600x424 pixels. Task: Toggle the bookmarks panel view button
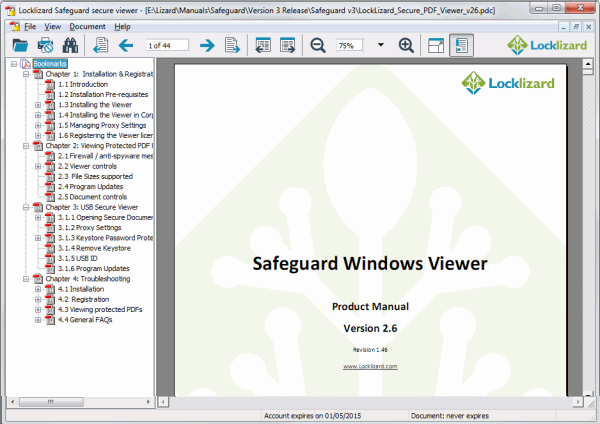click(461, 45)
